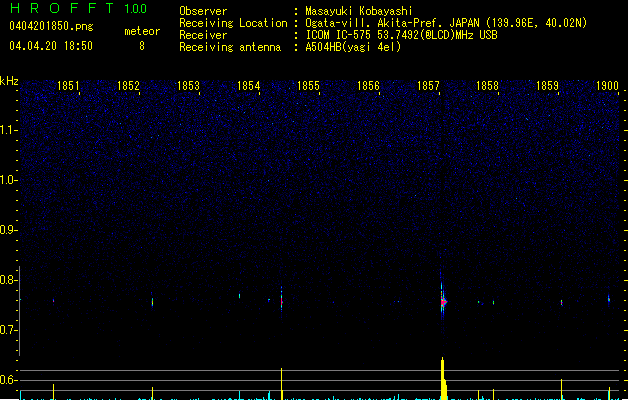Image resolution: width=629 pixels, height=400 pixels.
Task: Click the 'Receiver' field label
Action: (203, 35)
